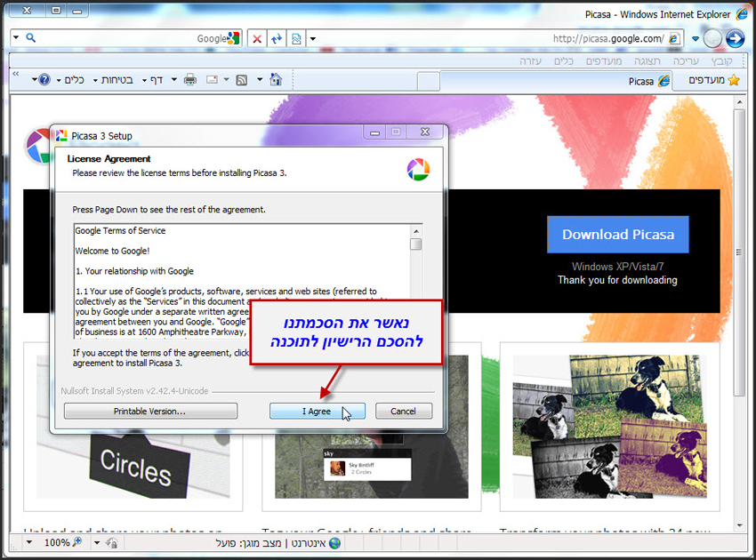Expand the Home button dropdown arrow
Image resolution: width=756 pixels, height=560 pixels.
pos(260,79)
